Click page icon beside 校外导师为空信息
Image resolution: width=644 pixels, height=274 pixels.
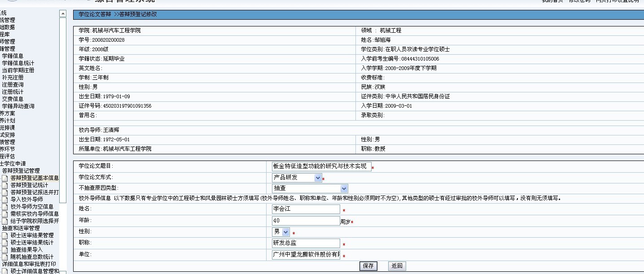click(4, 207)
